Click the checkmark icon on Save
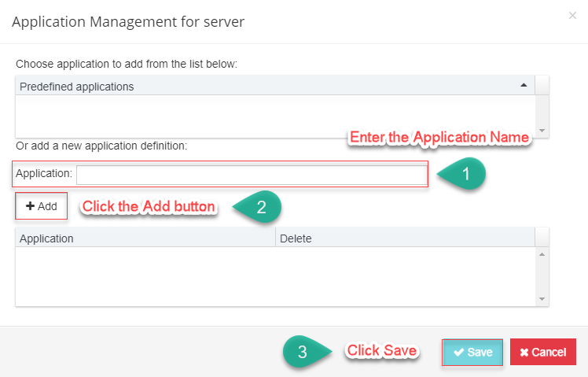Screen dimensions: 588x377 pos(458,353)
